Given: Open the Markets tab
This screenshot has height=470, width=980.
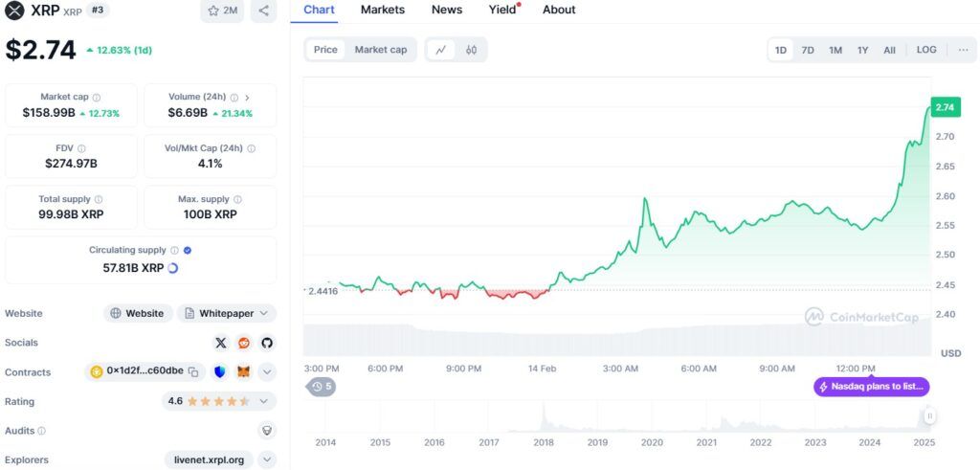Looking at the screenshot, I should tap(383, 10).
